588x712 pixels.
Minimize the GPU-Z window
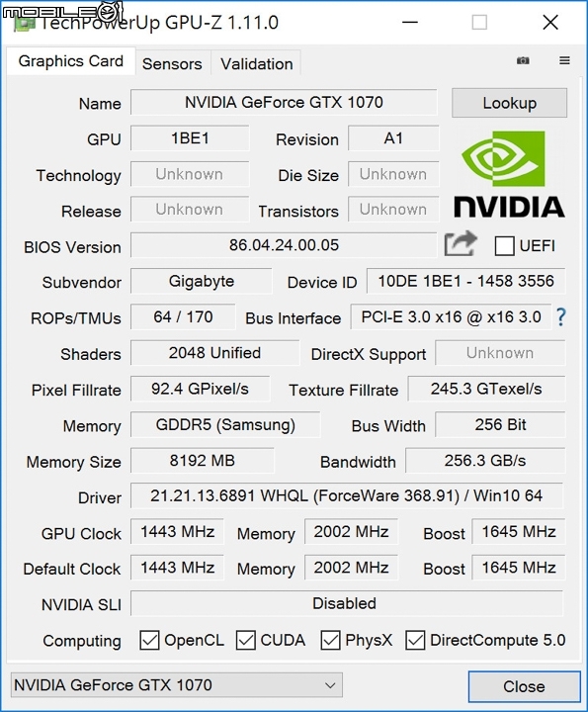(410, 22)
